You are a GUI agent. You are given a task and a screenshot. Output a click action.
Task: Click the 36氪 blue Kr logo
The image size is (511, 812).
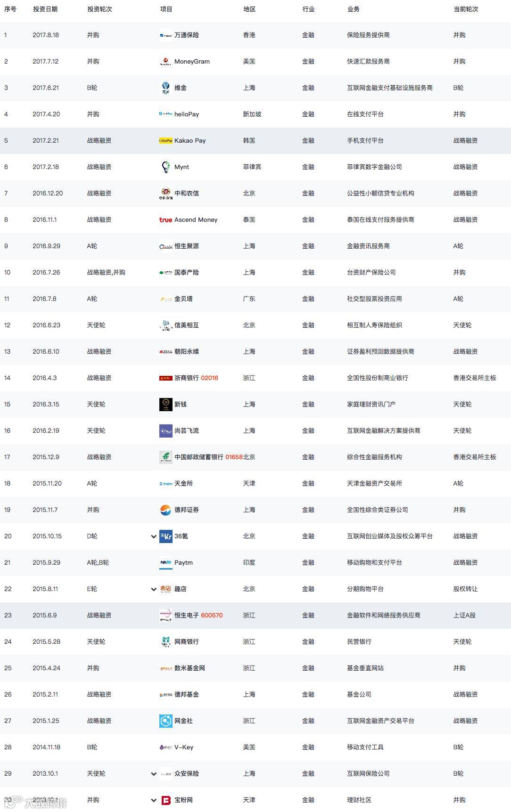tap(165, 536)
